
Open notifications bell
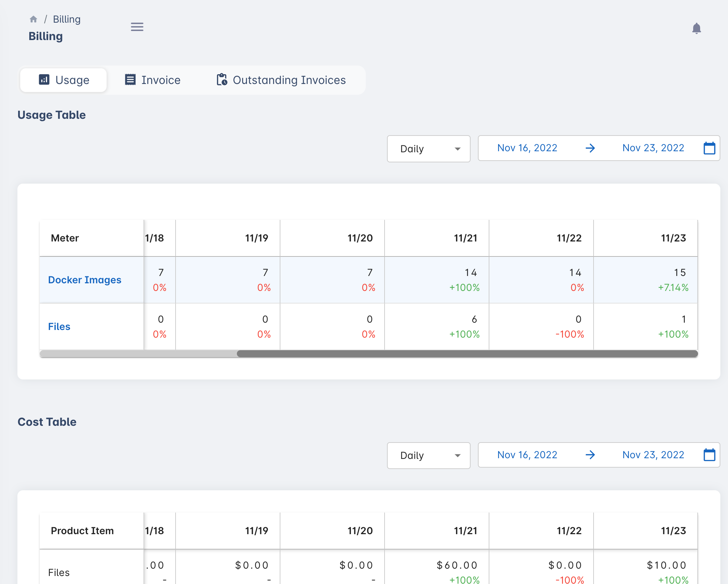696,28
